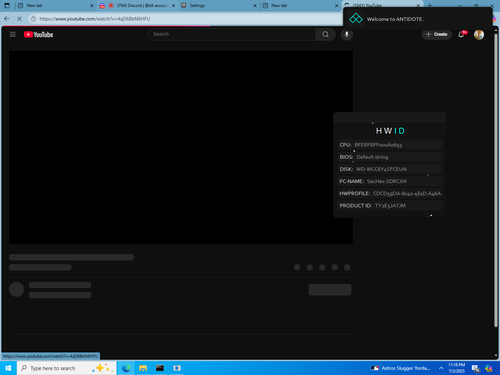Close the second New tab
Viewport: 500px width, 375px height.
(x=337, y=6)
